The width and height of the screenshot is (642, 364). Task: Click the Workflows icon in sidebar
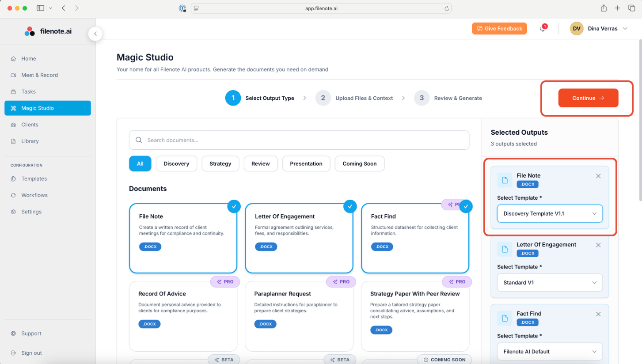13,195
